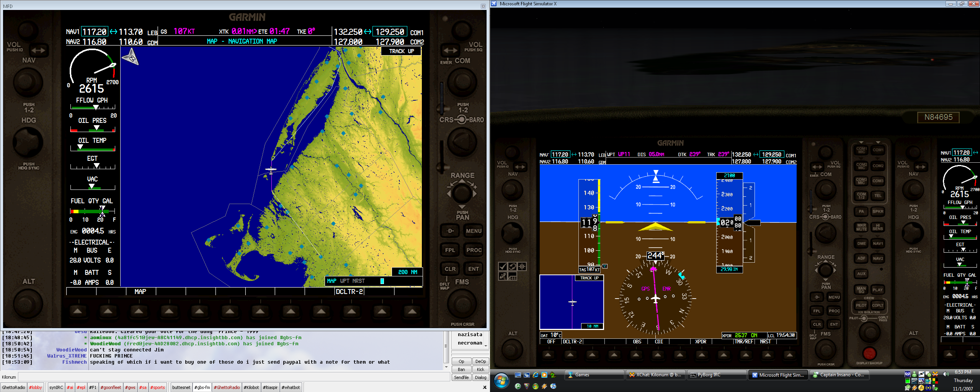
Task: Click the Dialog button in XChat
Action: click(480, 377)
